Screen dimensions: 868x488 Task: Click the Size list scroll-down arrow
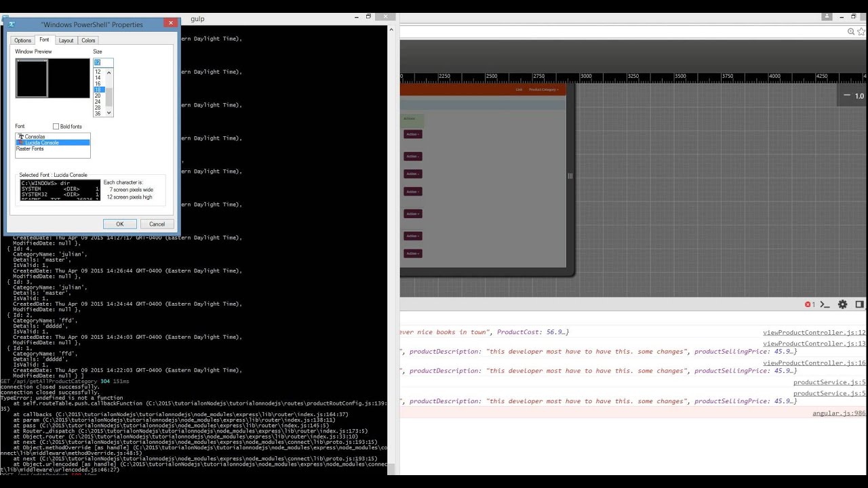[109, 113]
